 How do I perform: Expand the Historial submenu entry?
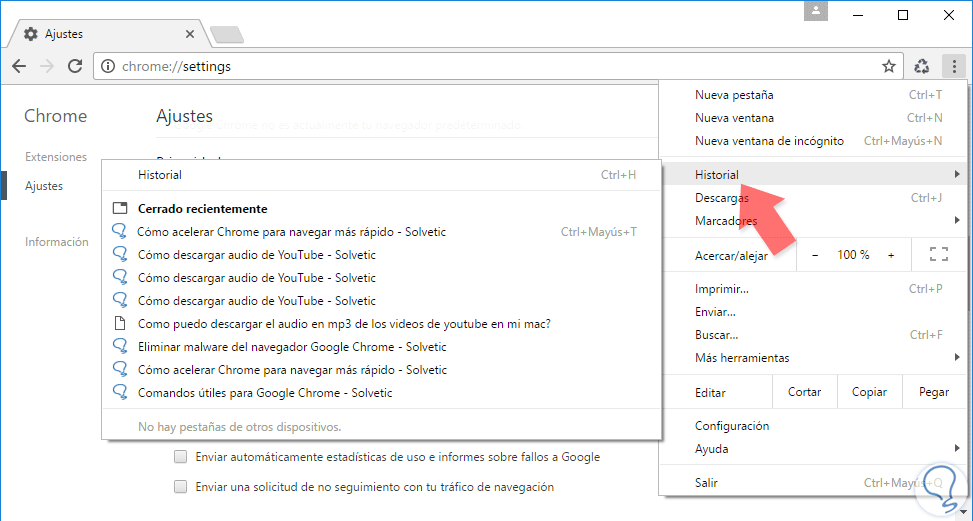(812, 175)
